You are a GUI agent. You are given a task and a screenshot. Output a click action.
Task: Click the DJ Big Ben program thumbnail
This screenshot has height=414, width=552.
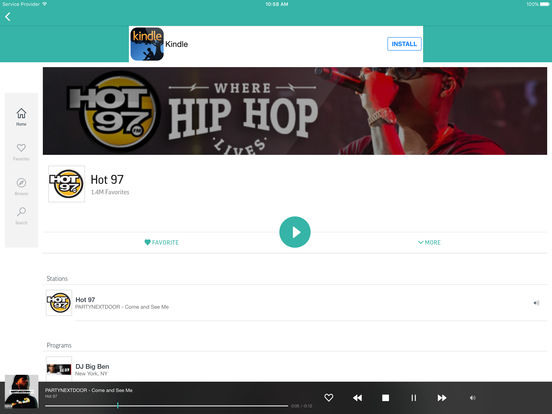tap(59, 369)
